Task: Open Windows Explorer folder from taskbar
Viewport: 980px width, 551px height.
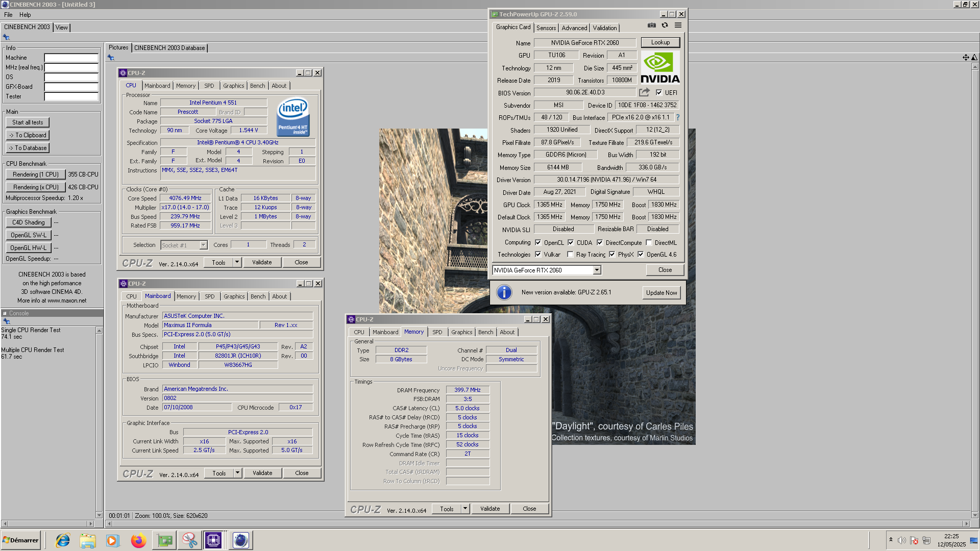Action: coord(88,540)
